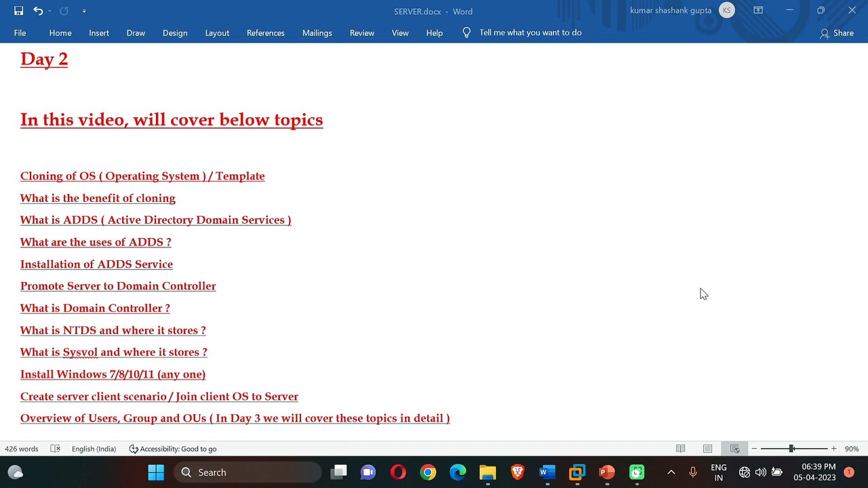Click the Day 2 heading

[x=44, y=59]
